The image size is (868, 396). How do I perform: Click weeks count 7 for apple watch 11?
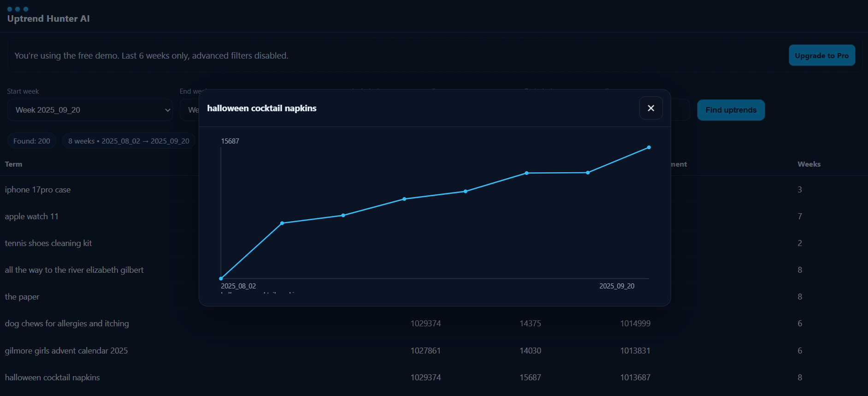(800, 216)
